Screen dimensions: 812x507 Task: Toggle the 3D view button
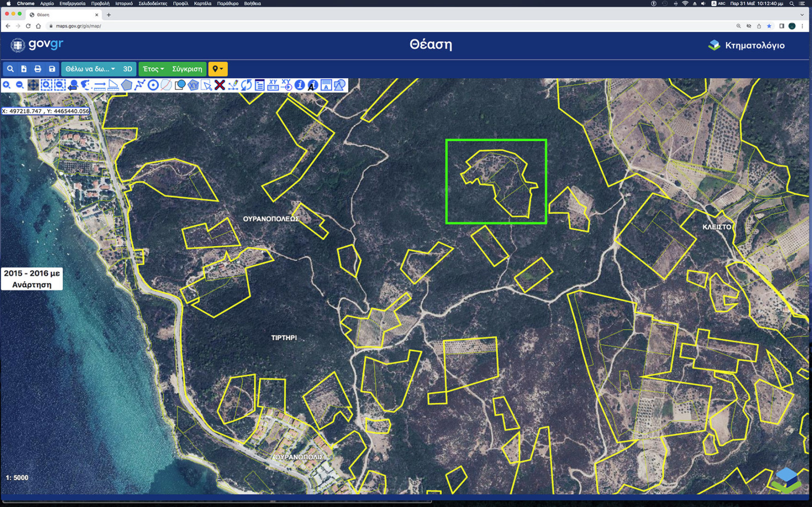127,69
